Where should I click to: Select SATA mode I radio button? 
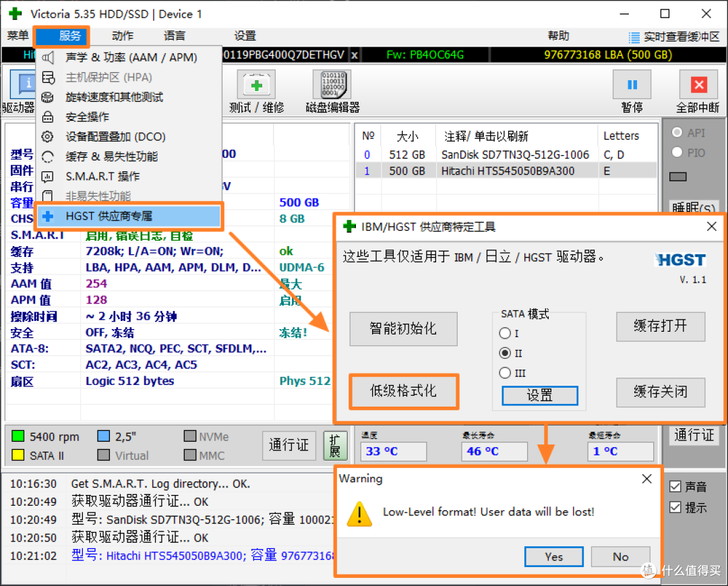click(505, 333)
